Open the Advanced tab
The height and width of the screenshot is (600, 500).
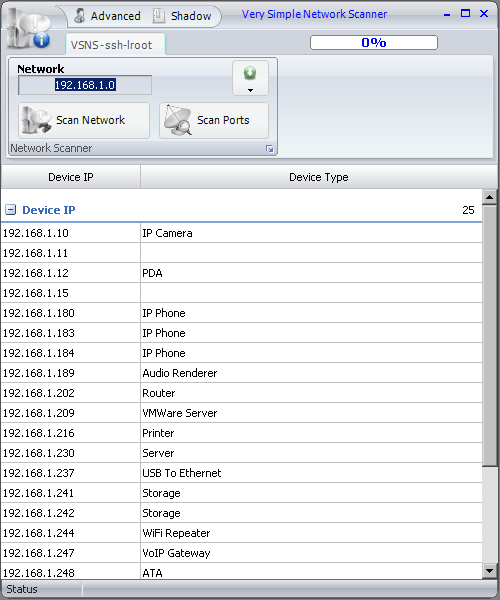(108, 16)
